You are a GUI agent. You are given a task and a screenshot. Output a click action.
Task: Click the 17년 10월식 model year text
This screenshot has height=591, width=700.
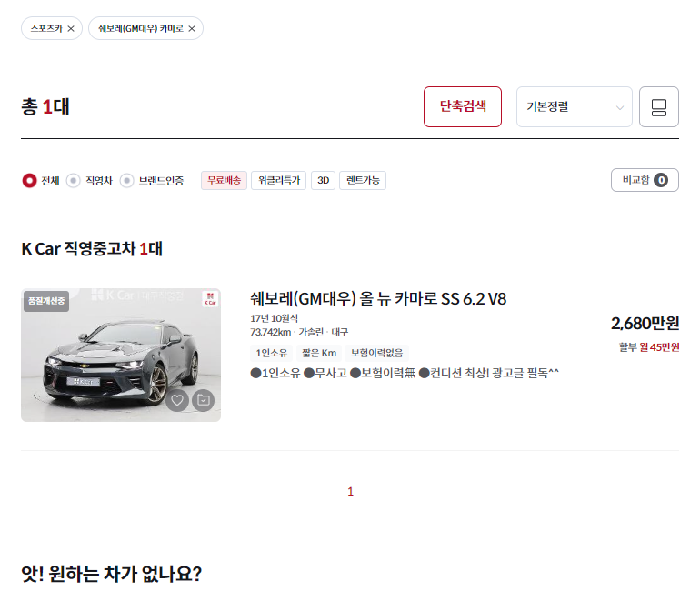[x=275, y=318]
